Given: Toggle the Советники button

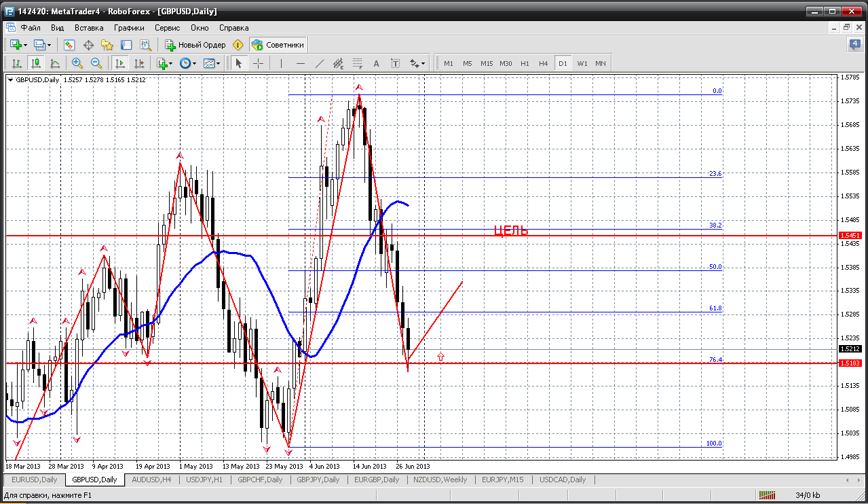Looking at the screenshot, I should (x=278, y=45).
